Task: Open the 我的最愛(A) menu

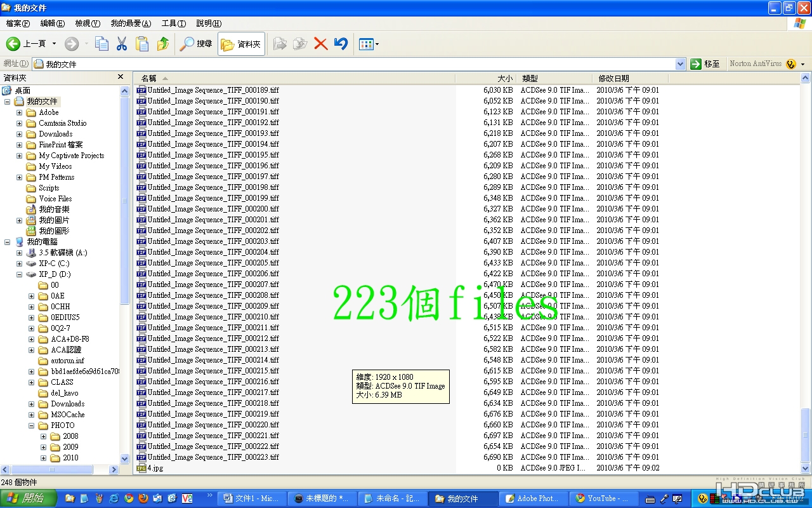Action: [x=131, y=23]
